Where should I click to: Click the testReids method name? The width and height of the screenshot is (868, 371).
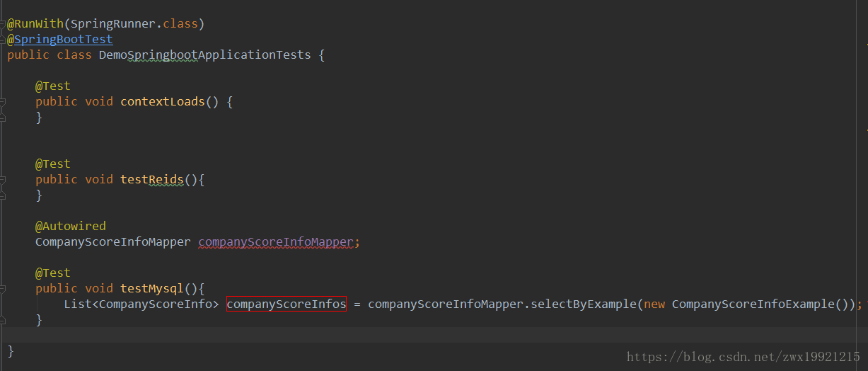[x=152, y=179]
